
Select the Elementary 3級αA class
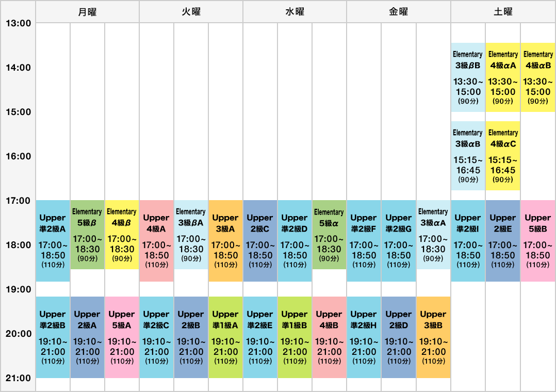pyautogui.click(x=433, y=235)
